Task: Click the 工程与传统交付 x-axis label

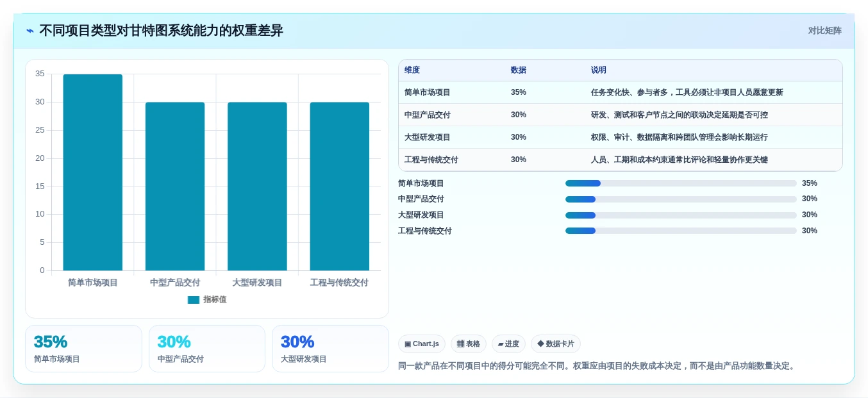Action: click(339, 283)
